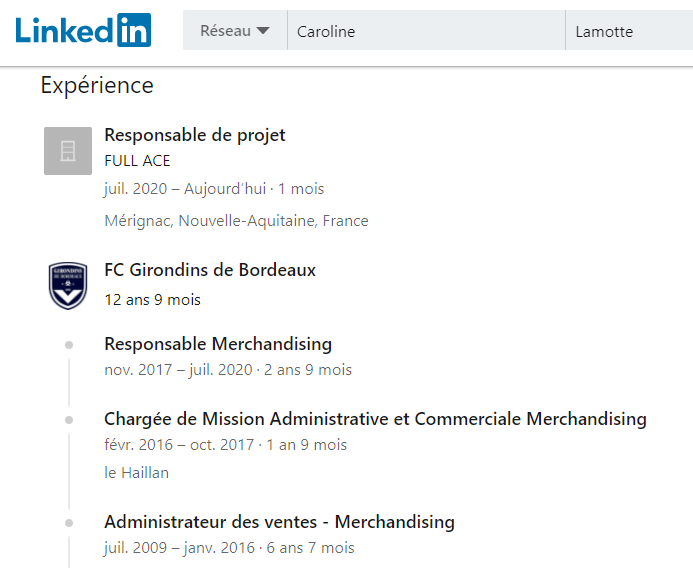Click the Réseau dropdown arrow

pyautogui.click(x=263, y=31)
